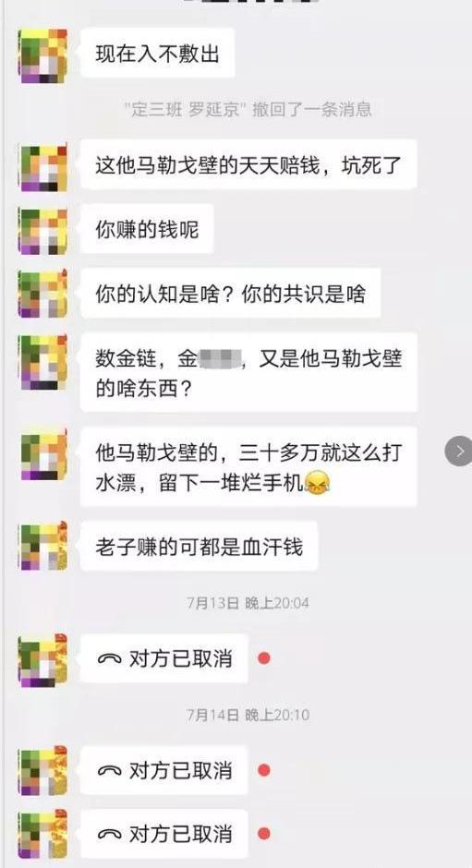Tap the '老子赚的可都是血汗钱' message
Image resolution: width=472 pixels, height=868 pixels.
pyautogui.click(x=200, y=547)
